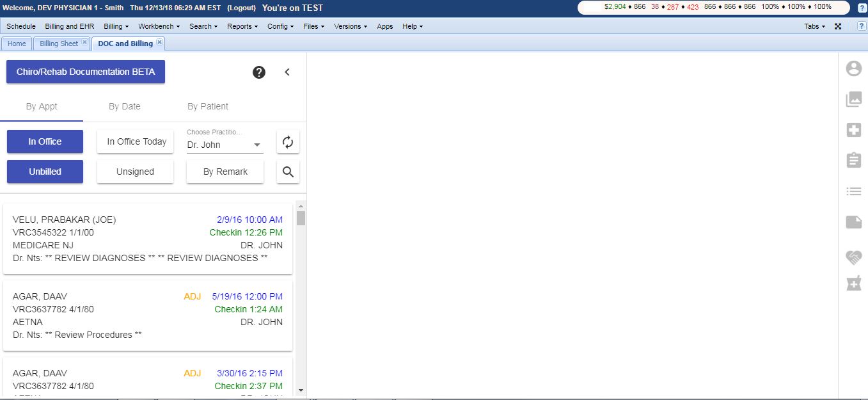The width and height of the screenshot is (868, 400).
Task: Click the $2,904 stats figure in header
Action: (615, 6)
